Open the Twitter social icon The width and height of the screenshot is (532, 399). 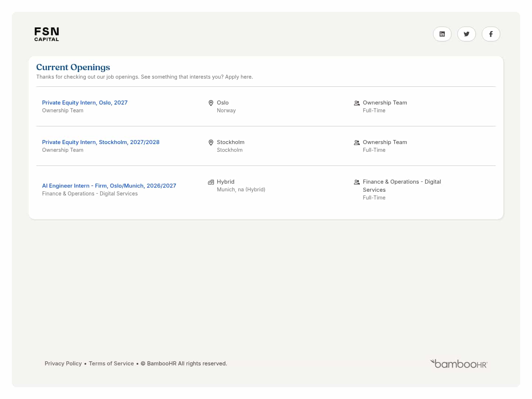click(x=467, y=34)
